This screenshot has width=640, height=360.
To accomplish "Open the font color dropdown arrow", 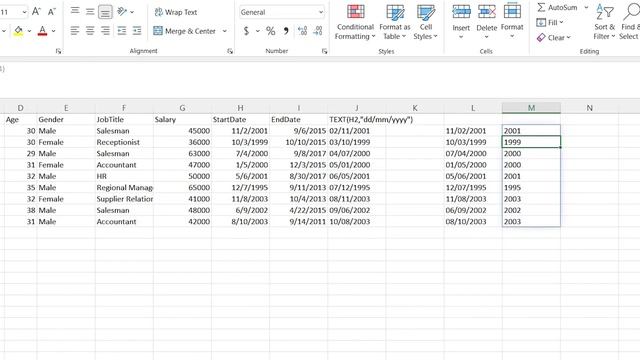I will [53, 31].
